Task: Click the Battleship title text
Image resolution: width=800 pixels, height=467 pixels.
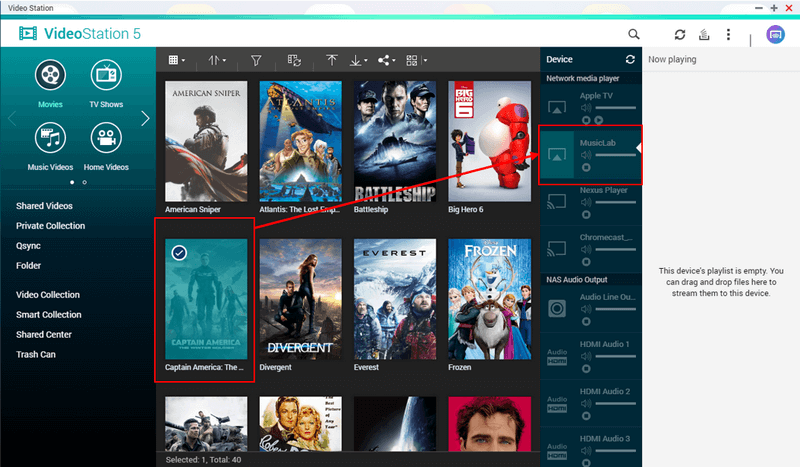Action: [x=371, y=209]
